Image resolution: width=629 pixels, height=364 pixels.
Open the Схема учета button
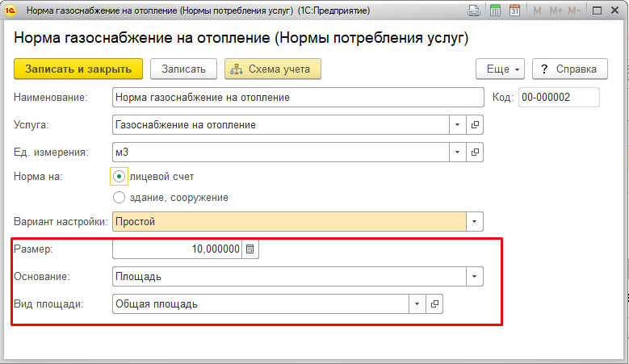point(273,69)
